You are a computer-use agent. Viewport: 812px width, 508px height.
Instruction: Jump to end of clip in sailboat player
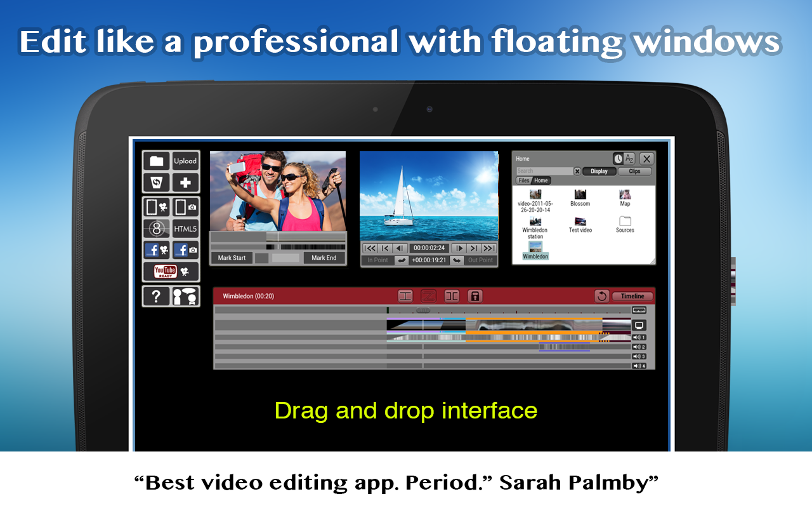(x=488, y=248)
